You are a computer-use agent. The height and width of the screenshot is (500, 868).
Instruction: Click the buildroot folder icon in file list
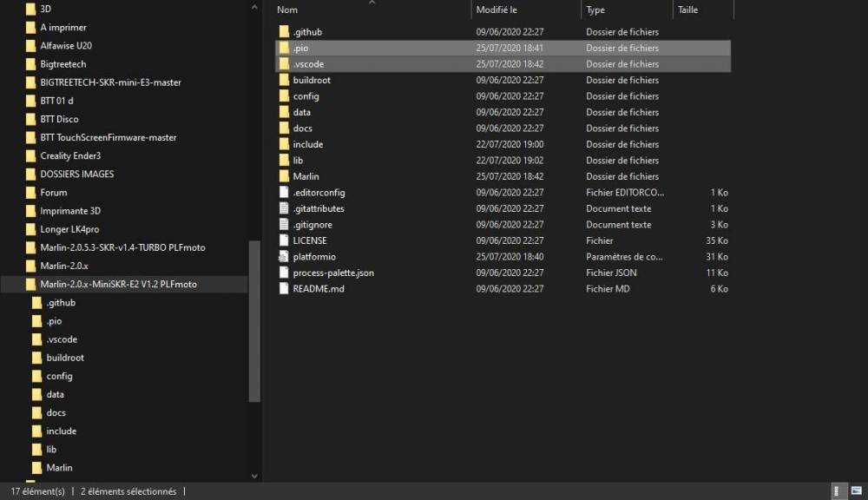point(284,80)
